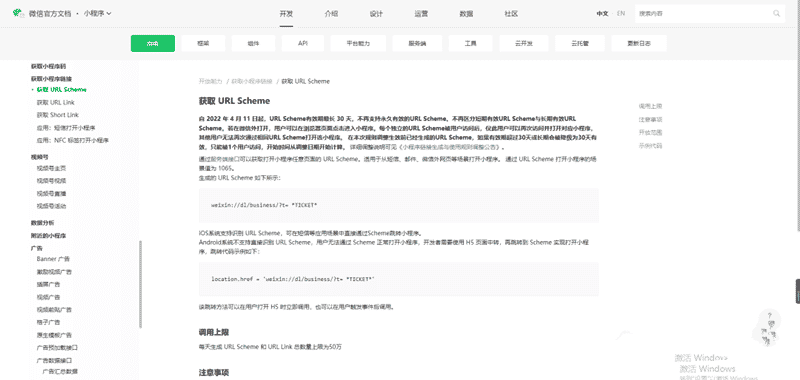Image resolution: width=800 pixels, height=380 pixels.
Task: Expand 获取小程序码 in the sidebar
Action: (48, 66)
